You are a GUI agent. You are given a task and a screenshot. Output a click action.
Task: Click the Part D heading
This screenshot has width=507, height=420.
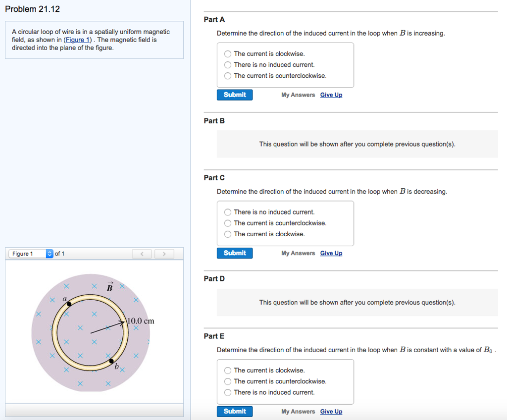(214, 279)
